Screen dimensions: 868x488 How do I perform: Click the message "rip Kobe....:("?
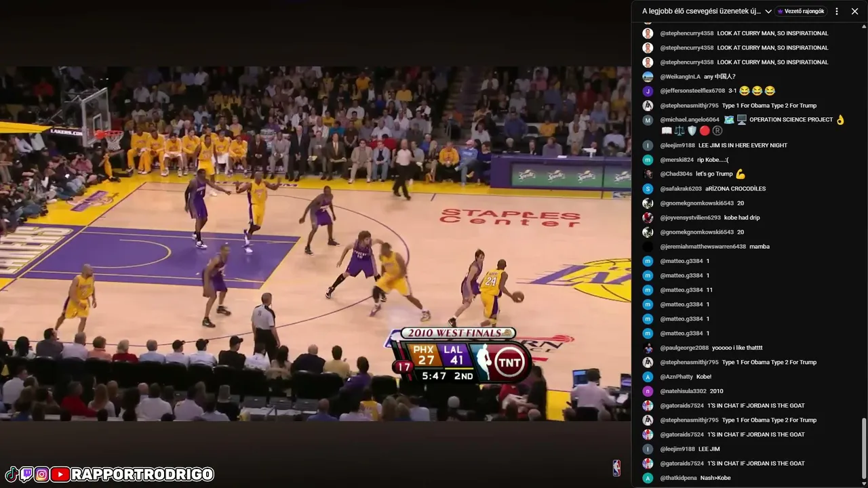[713, 160]
